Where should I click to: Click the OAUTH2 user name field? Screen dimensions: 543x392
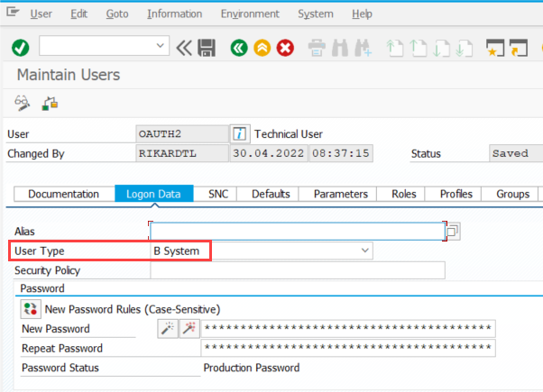pos(182,134)
